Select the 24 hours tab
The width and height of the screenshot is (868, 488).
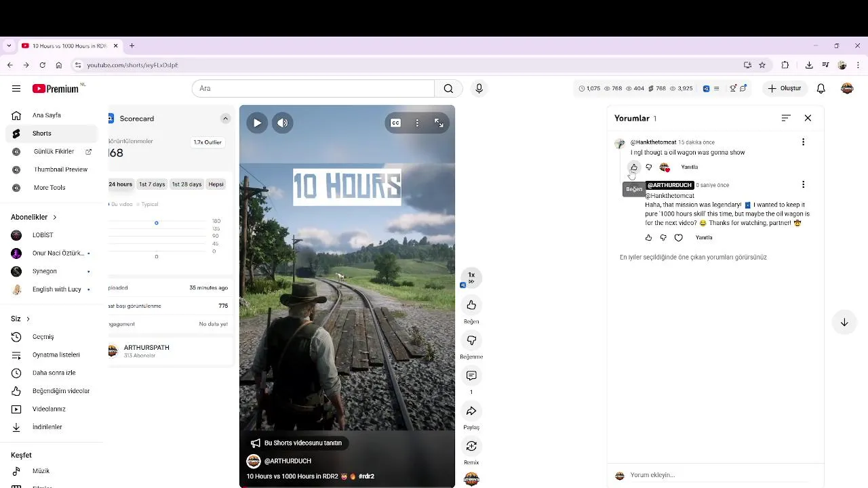click(120, 184)
